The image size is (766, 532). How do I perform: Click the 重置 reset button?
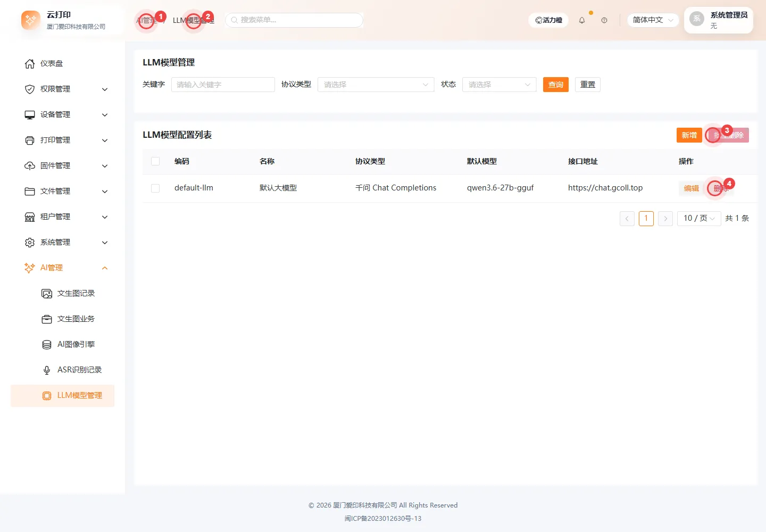click(x=588, y=85)
